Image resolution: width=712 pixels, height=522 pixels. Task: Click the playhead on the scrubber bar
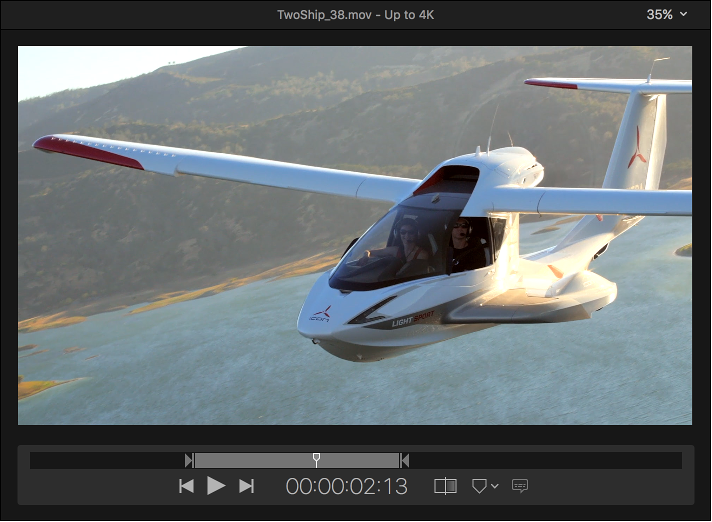[316, 460]
